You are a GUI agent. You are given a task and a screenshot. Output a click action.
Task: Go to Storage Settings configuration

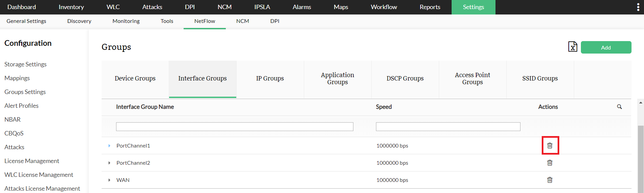coord(26,64)
